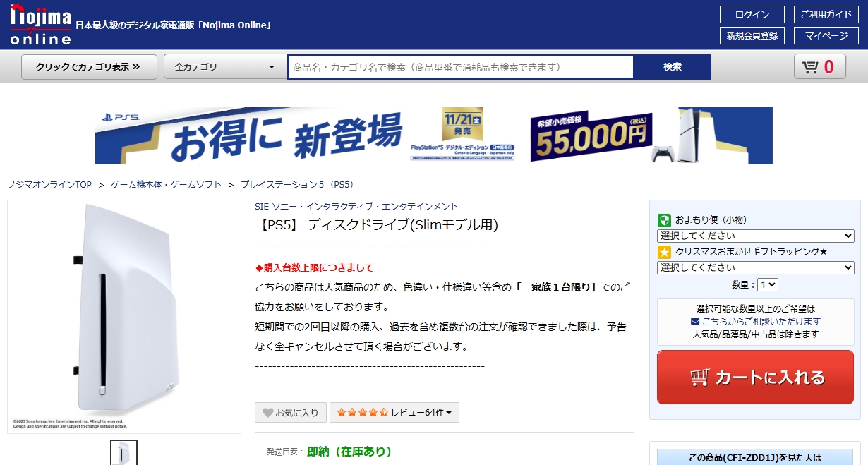Screen dimensions: 868x465
Task: Click the green おまもり便 shield icon
Action: point(664,220)
